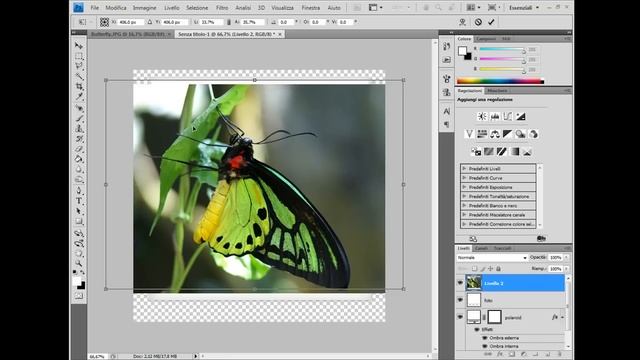Viewport: 640px width, 360px height.
Task: Select the Zoom tool
Action: click(79, 263)
